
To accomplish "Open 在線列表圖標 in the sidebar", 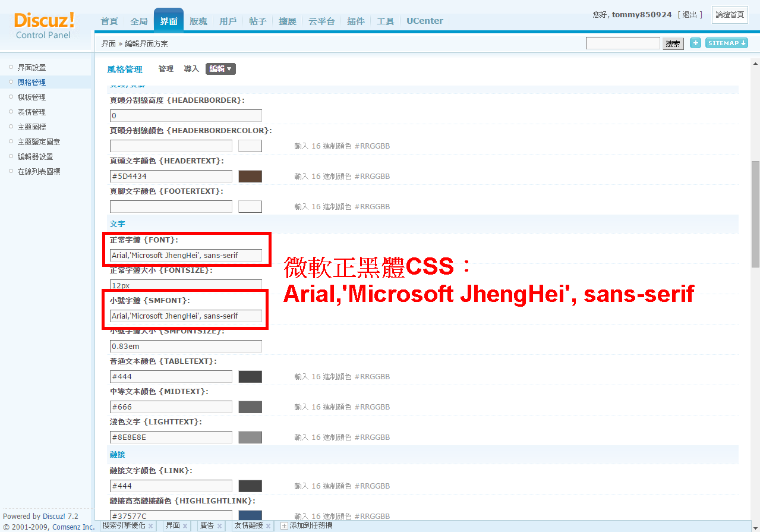I will tap(39, 171).
